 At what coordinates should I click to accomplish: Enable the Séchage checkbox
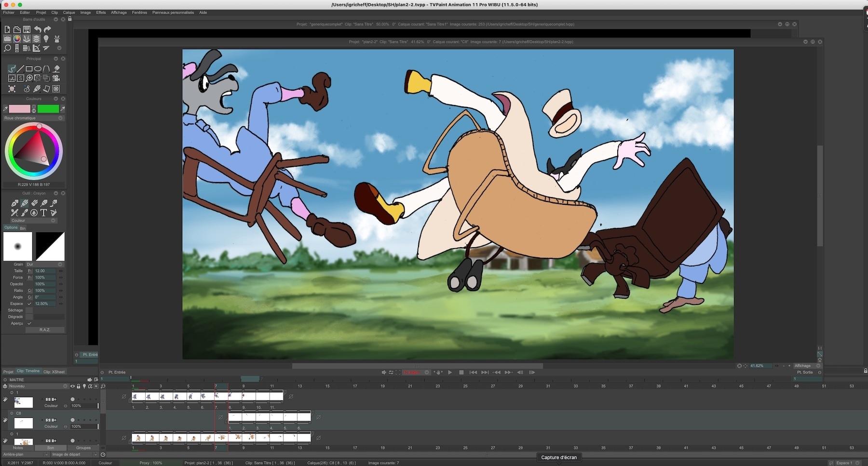29,310
